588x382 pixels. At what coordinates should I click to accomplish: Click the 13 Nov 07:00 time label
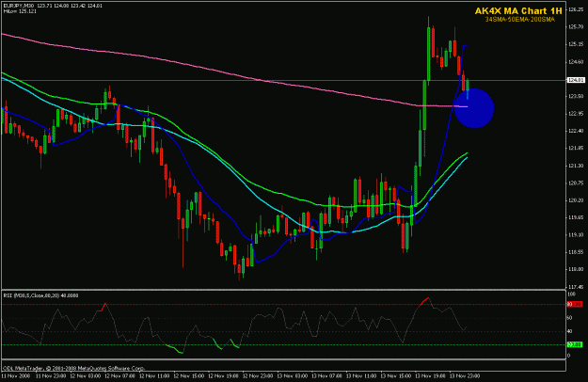(x=326, y=375)
